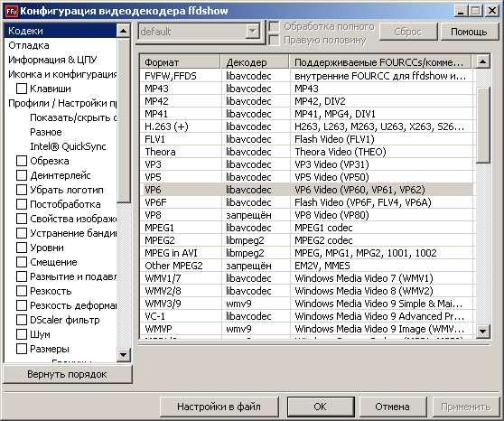Click the ffdshow icon in the title bar
Viewport: 504px width, 421px height.
tap(11, 11)
